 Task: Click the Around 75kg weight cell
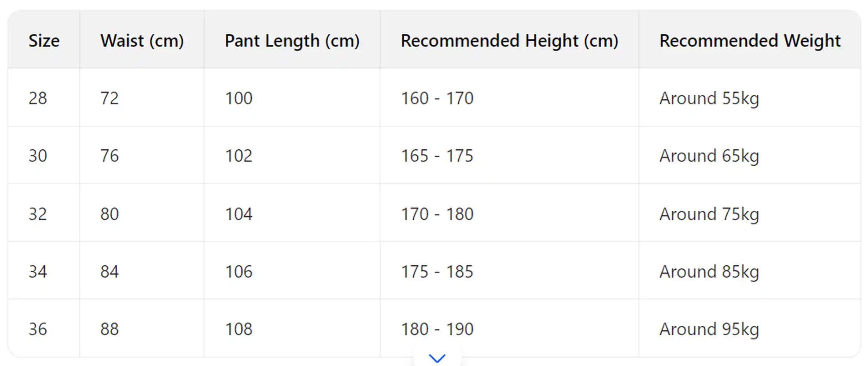709,214
